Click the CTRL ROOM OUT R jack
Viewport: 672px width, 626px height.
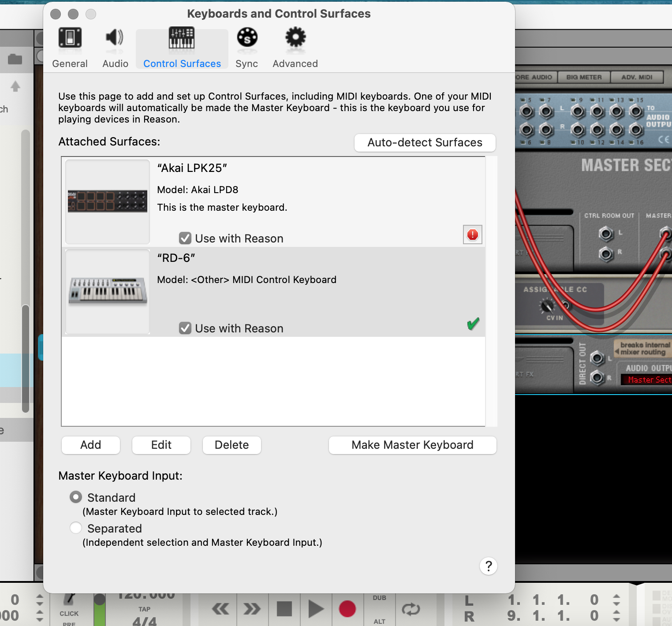coord(606,253)
